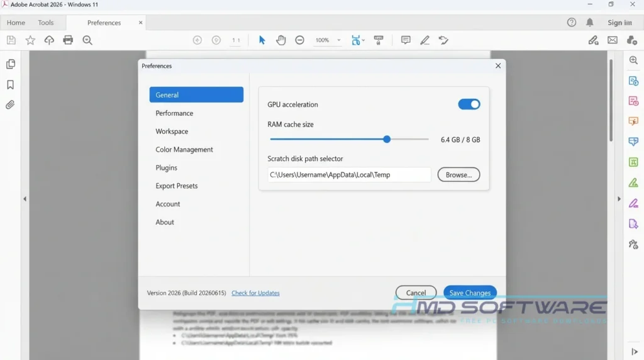Select the Hand pan tool
The image size is (644, 360).
click(281, 40)
